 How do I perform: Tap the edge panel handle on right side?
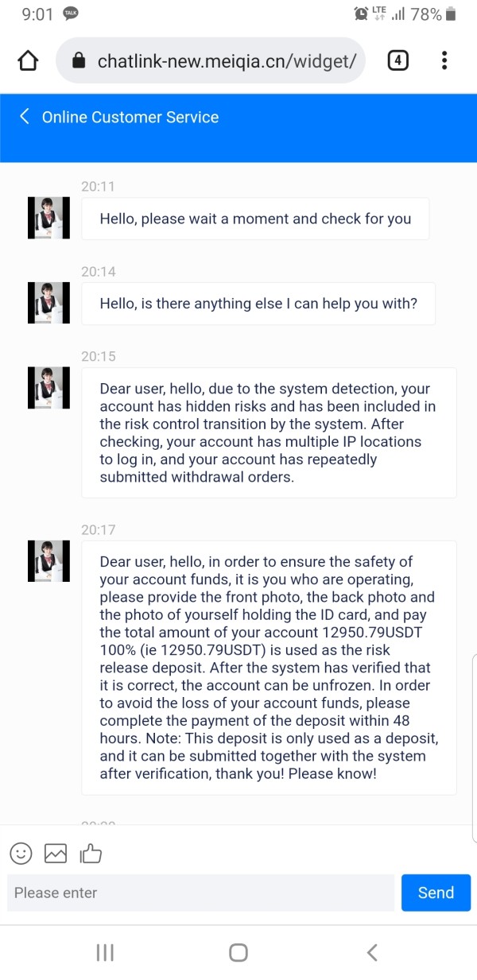click(x=474, y=747)
